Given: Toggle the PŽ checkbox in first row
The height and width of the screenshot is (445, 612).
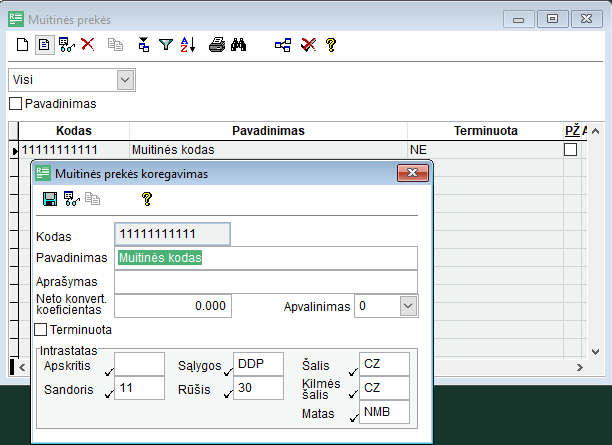Looking at the screenshot, I should [x=570, y=150].
